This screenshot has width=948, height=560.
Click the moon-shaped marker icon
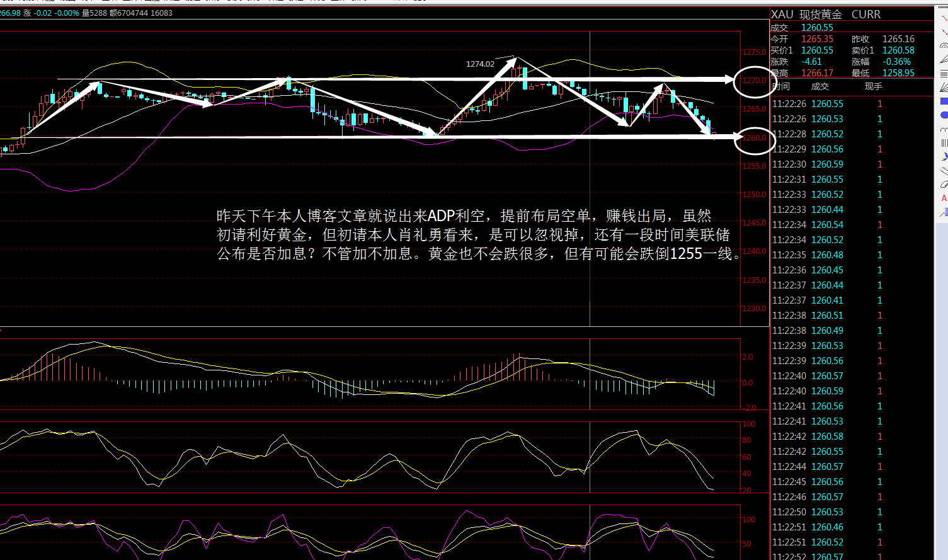[x=944, y=157]
